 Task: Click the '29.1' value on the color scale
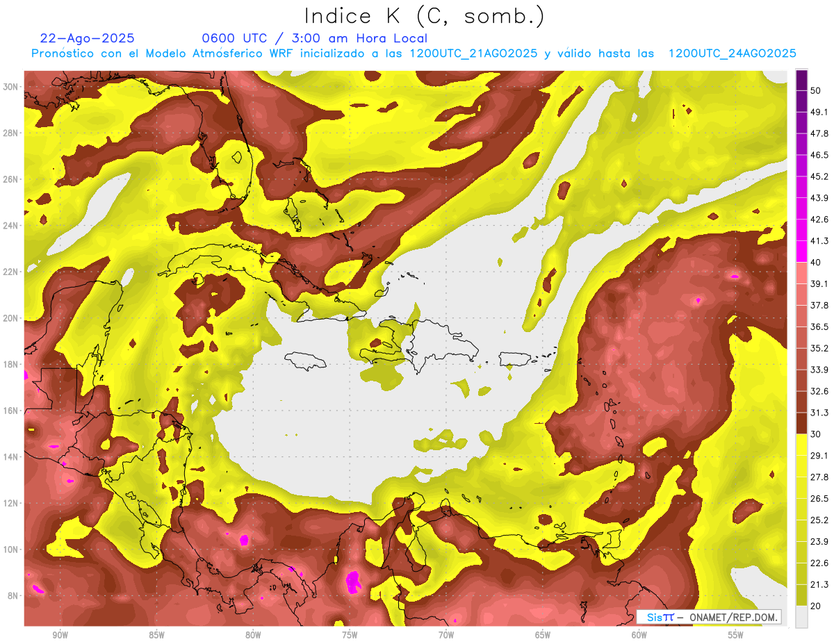(819, 456)
